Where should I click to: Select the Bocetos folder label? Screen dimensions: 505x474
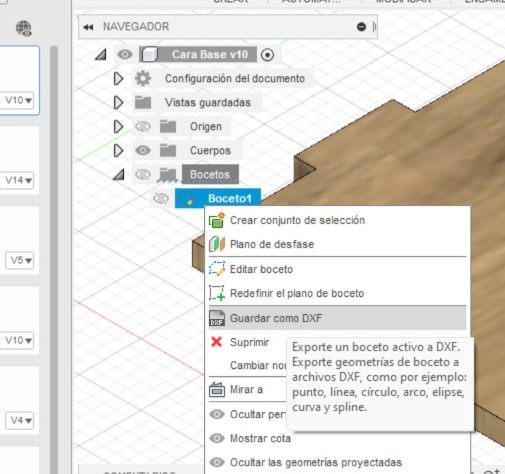click(210, 174)
